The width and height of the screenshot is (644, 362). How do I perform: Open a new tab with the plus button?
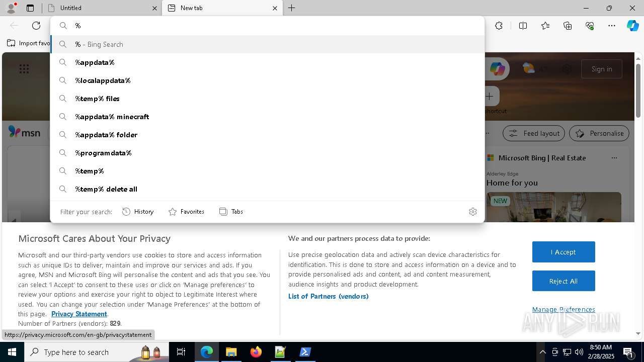[x=292, y=8]
